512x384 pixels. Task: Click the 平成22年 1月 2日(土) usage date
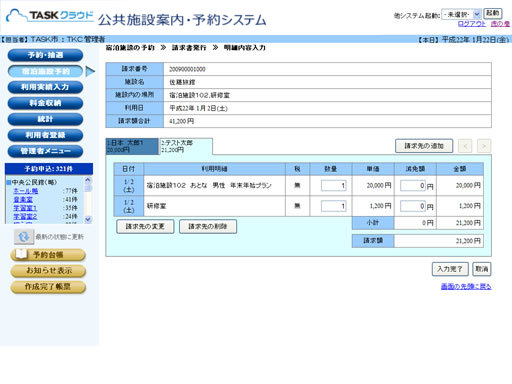point(198,108)
